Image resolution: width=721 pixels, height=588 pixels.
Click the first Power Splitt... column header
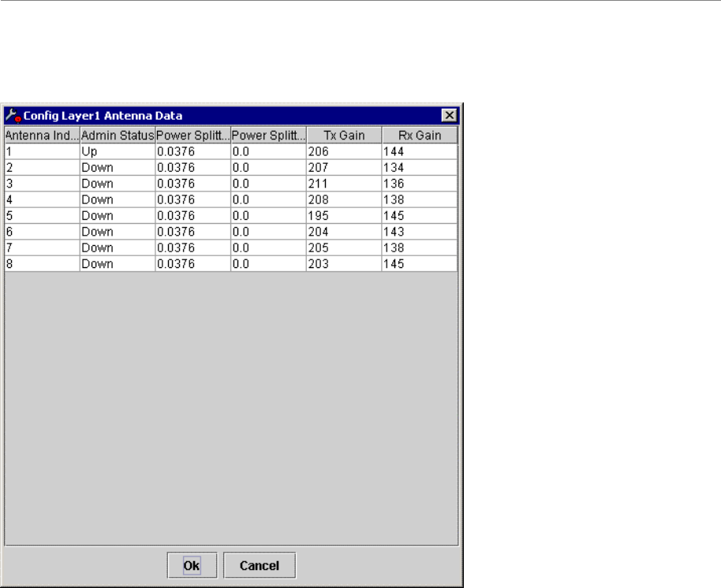coord(192,135)
